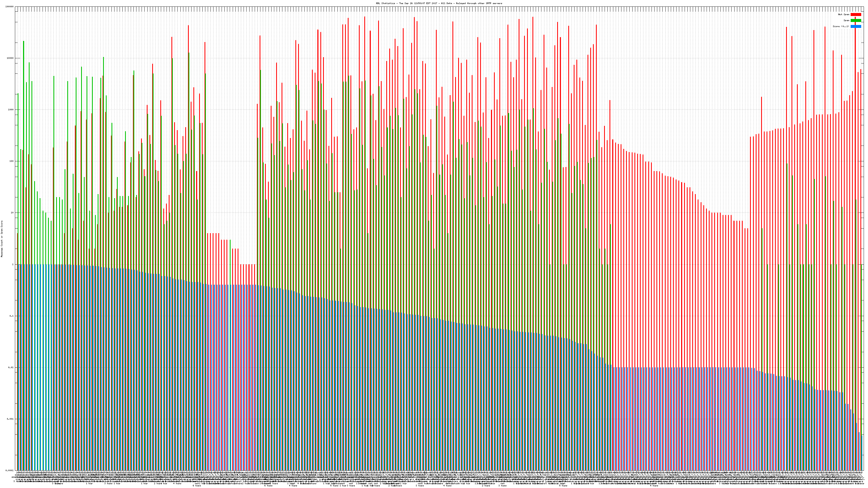Click the RBL Statistics chart title

click(x=439, y=3)
